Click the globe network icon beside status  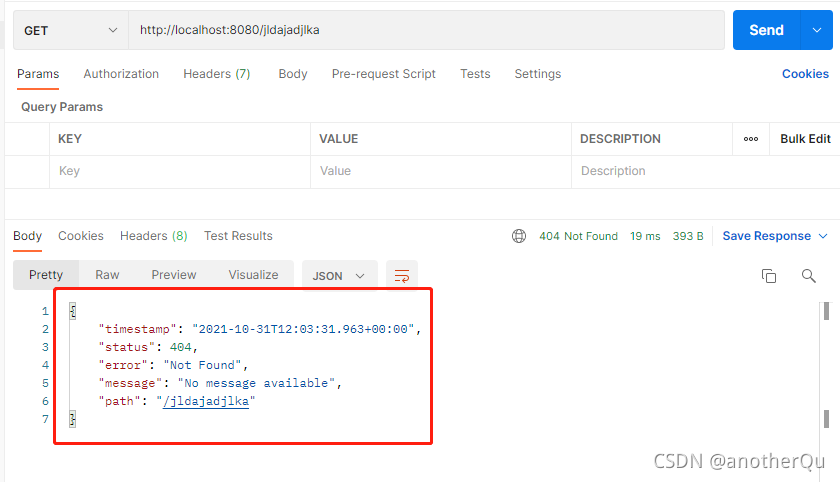point(519,236)
